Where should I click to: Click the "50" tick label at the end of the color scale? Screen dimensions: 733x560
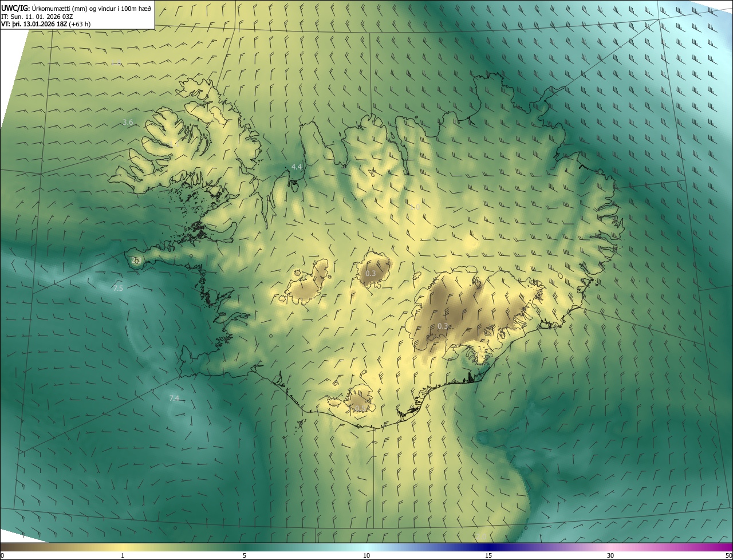click(x=728, y=555)
